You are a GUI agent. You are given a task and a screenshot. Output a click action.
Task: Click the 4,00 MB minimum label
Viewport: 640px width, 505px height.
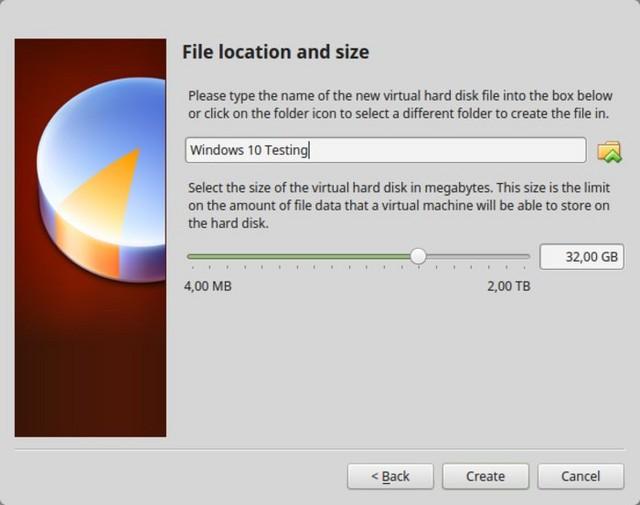coord(209,286)
